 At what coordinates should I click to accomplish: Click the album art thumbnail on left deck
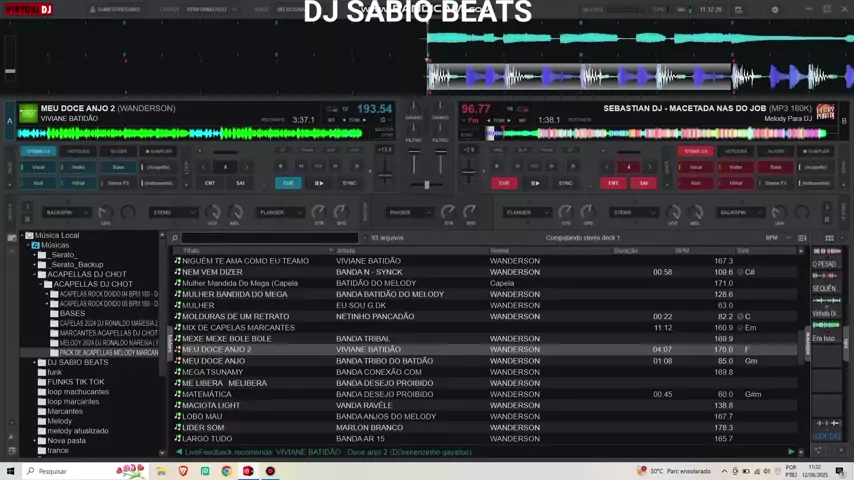point(27,113)
